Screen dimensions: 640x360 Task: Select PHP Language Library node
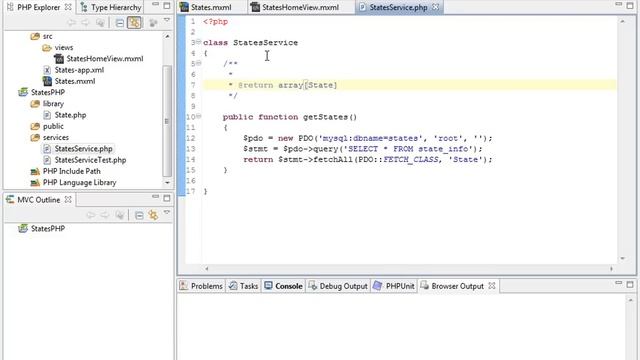click(79, 182)
